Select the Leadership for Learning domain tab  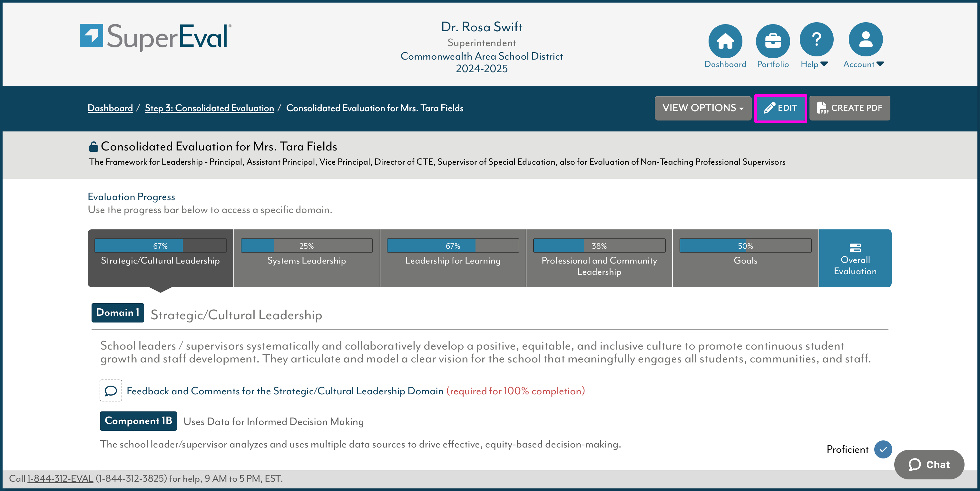click(453, 258)
